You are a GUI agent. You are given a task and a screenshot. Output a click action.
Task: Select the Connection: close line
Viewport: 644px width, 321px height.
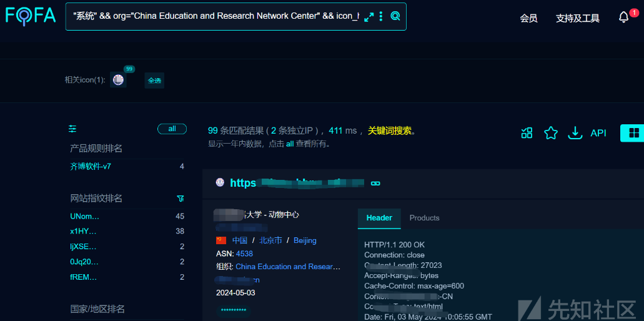(394, 255)
